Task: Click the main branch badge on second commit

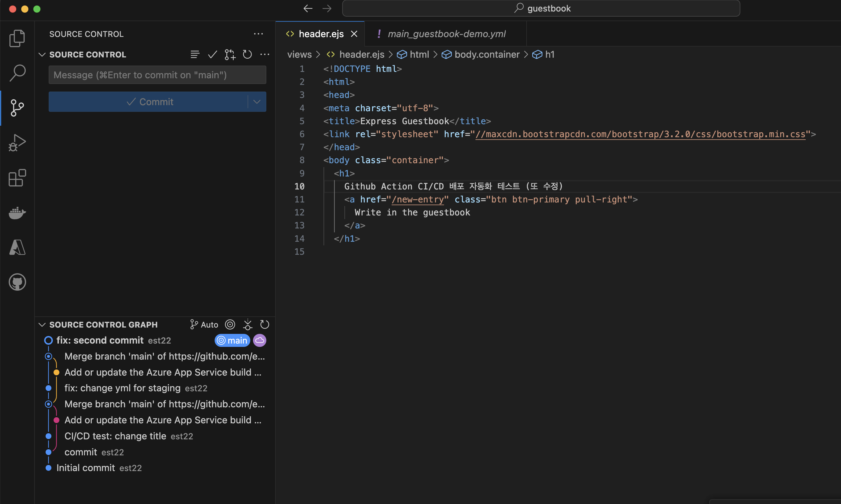Action: click(x=232, y=340)
